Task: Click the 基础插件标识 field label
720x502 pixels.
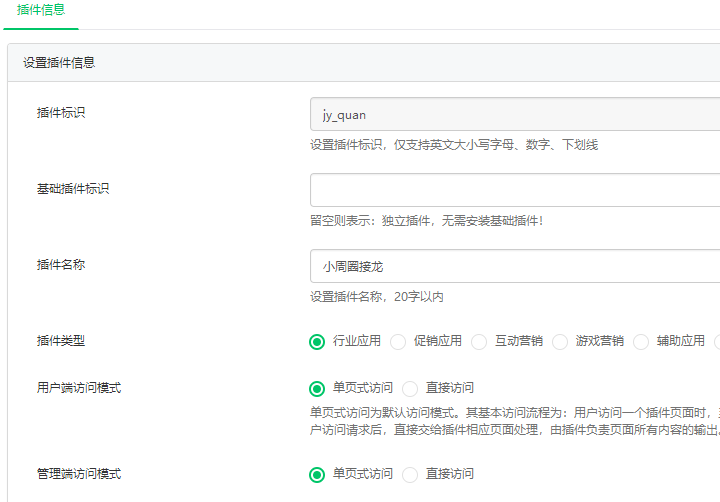Action: (73, 189)
